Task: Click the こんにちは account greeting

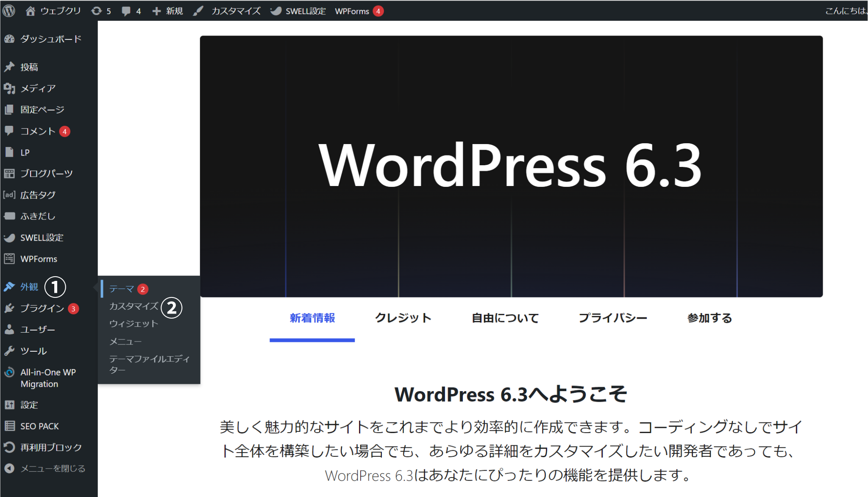Action: [x=846, y=11]
